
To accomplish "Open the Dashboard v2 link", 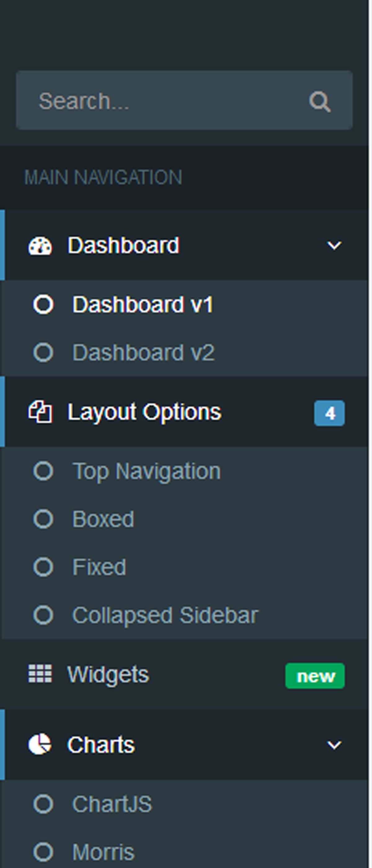I will 143,353.
